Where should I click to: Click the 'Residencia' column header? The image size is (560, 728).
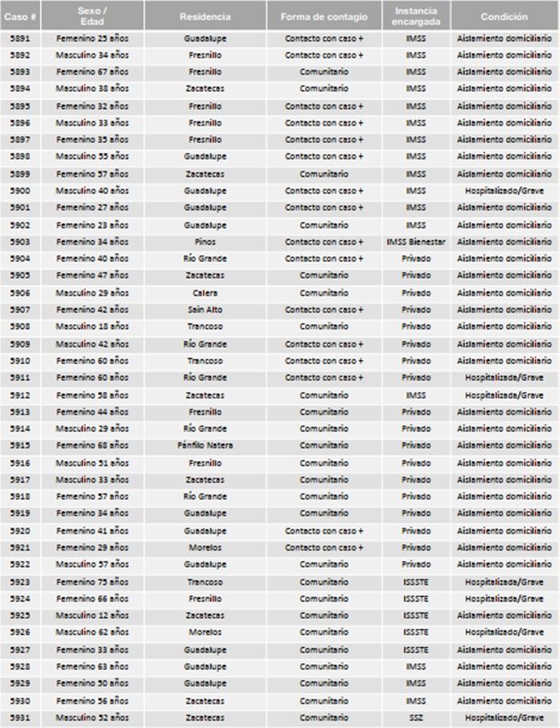coord(206,16)
